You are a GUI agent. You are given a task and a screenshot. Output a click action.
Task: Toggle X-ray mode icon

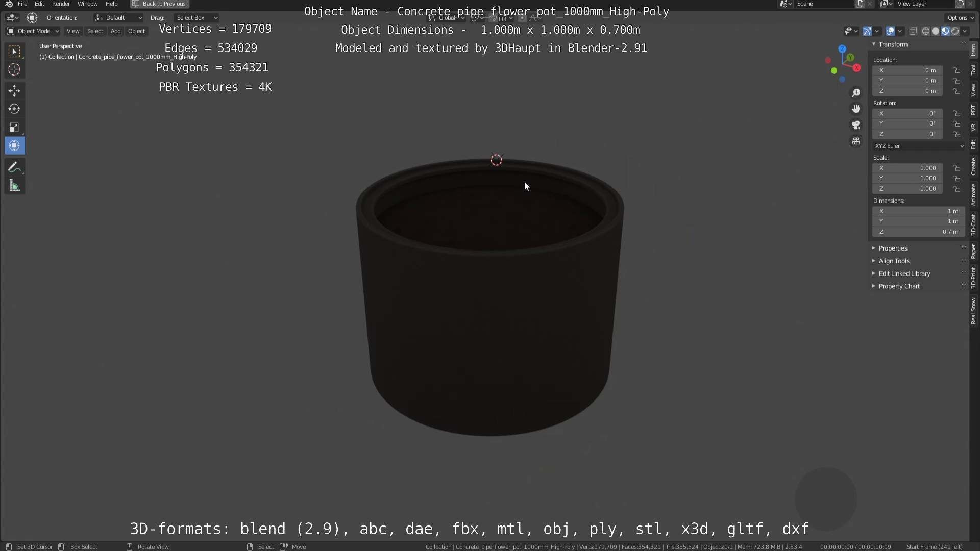(913, 31)
